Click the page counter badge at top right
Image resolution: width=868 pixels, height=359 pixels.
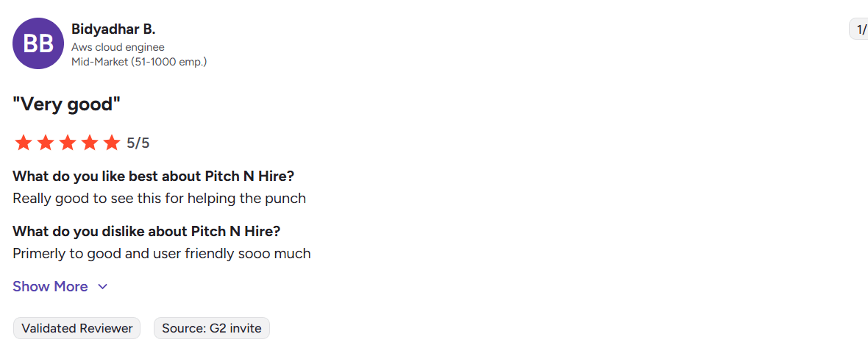[859, 29]
